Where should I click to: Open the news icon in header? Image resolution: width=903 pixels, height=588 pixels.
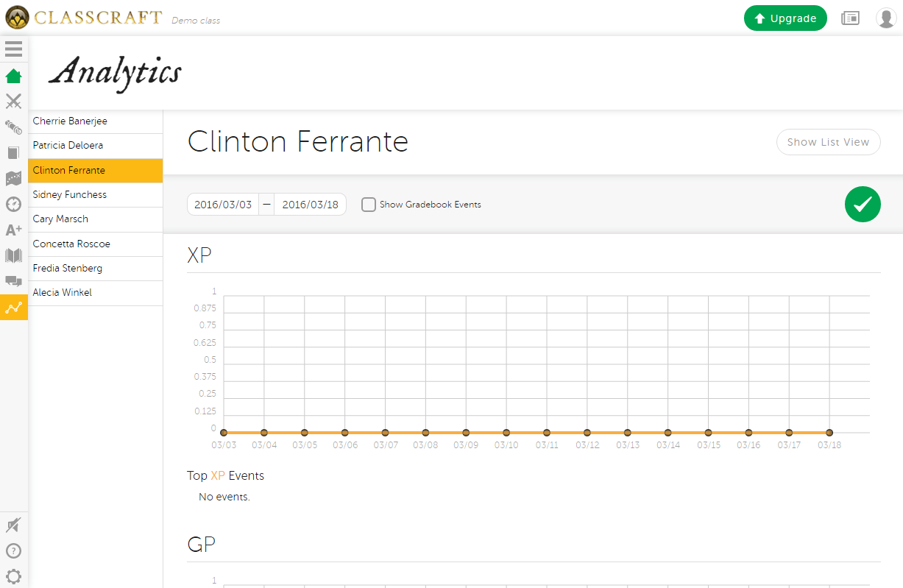[850, 18]
